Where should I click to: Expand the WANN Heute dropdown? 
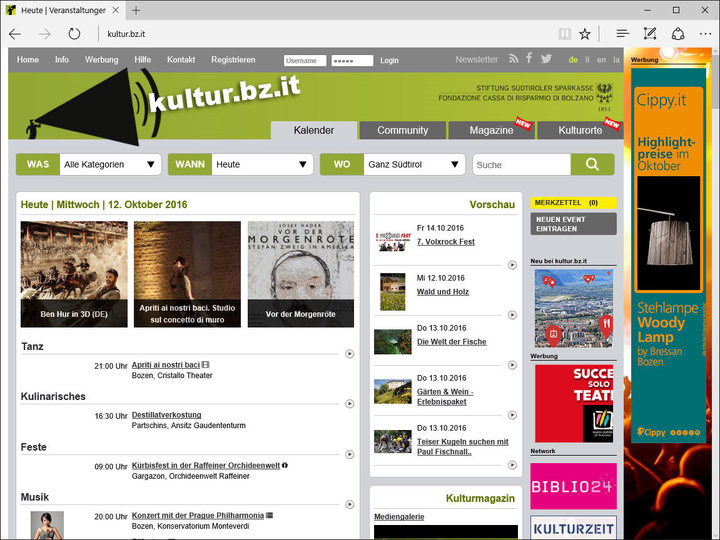click(x=262, y=164)
